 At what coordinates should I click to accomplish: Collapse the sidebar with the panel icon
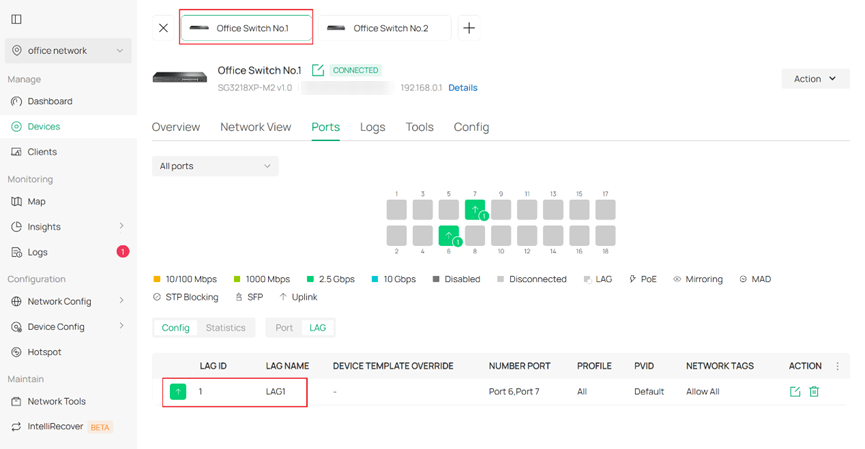point(16,19)
